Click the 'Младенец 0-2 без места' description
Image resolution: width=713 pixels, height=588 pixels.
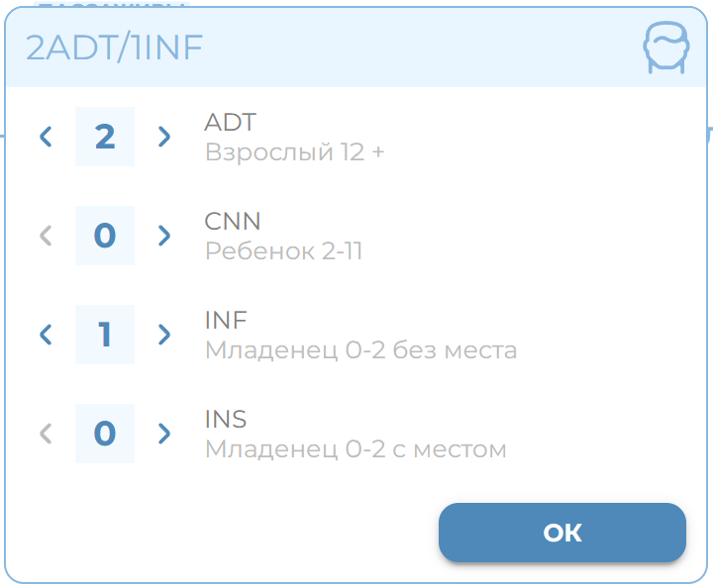360,350
